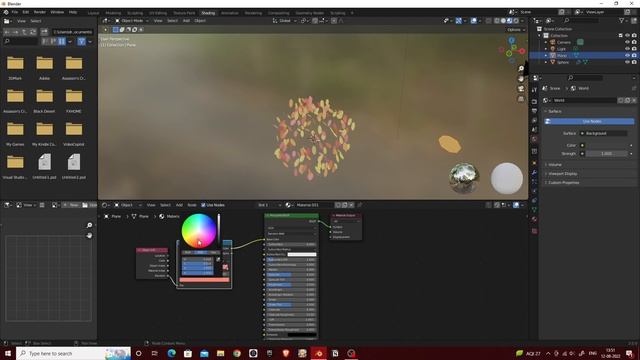Image resolution: width=640 pixels, height=360 pixels.
Task: Open the Global transform orientation dropdown
Action: [284, 21]
